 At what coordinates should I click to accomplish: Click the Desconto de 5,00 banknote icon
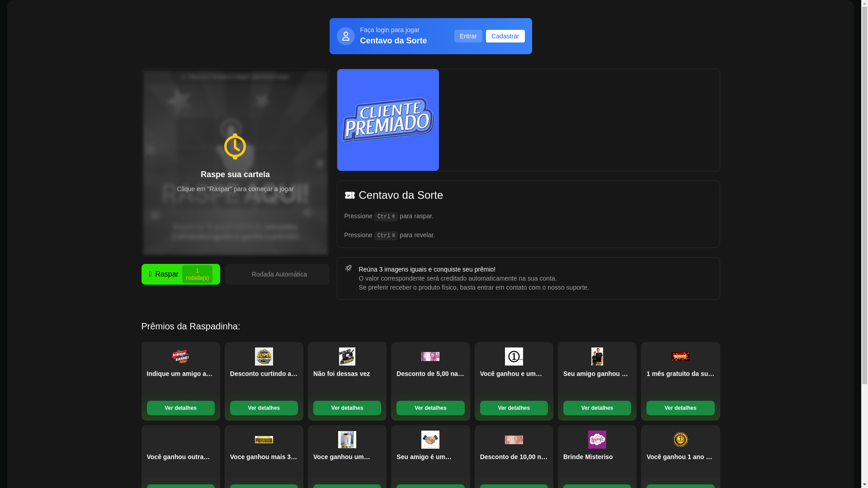coord(430,357)
